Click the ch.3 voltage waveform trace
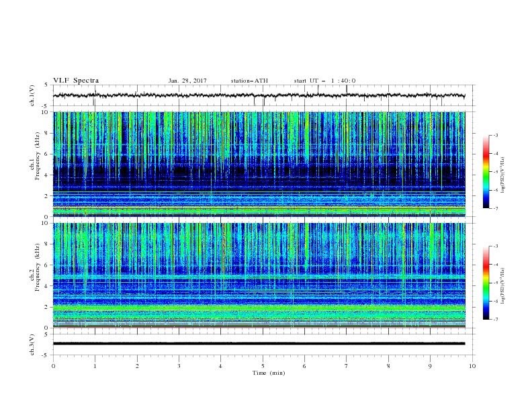532x411 pixels. tap(259, 344)
